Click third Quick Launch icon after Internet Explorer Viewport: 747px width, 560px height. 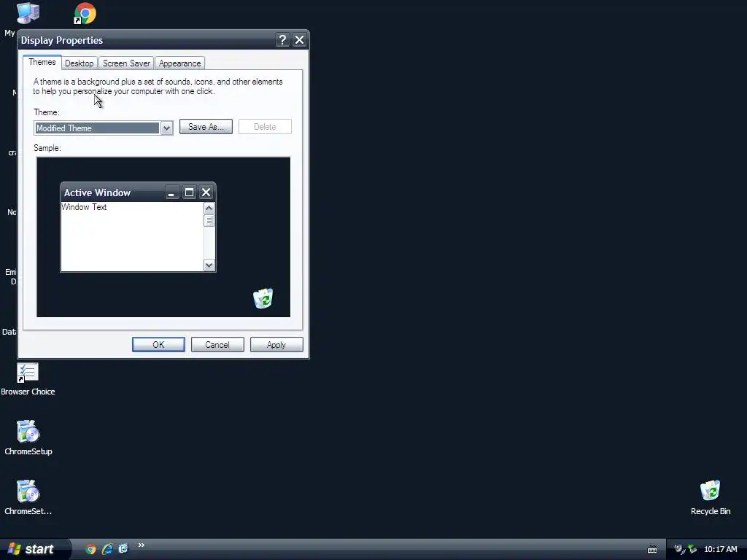pos(123,549)
